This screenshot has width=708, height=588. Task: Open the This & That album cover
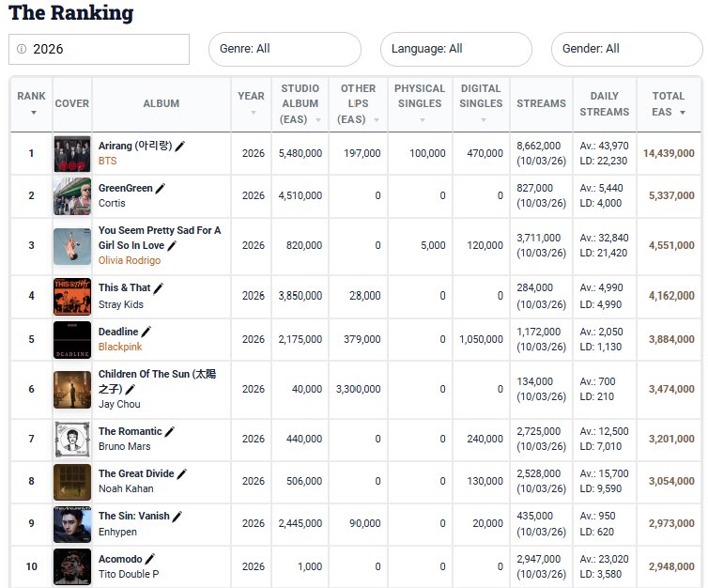click(72, 296)
